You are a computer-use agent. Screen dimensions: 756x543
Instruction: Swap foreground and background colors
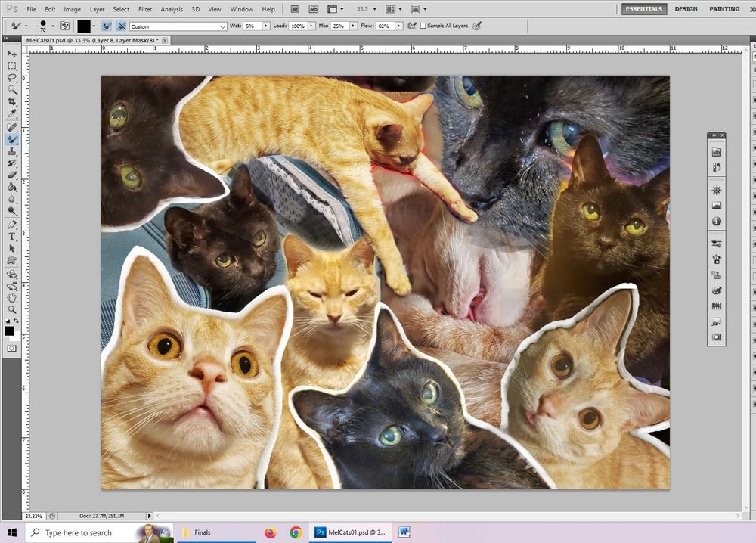[16, 320]
